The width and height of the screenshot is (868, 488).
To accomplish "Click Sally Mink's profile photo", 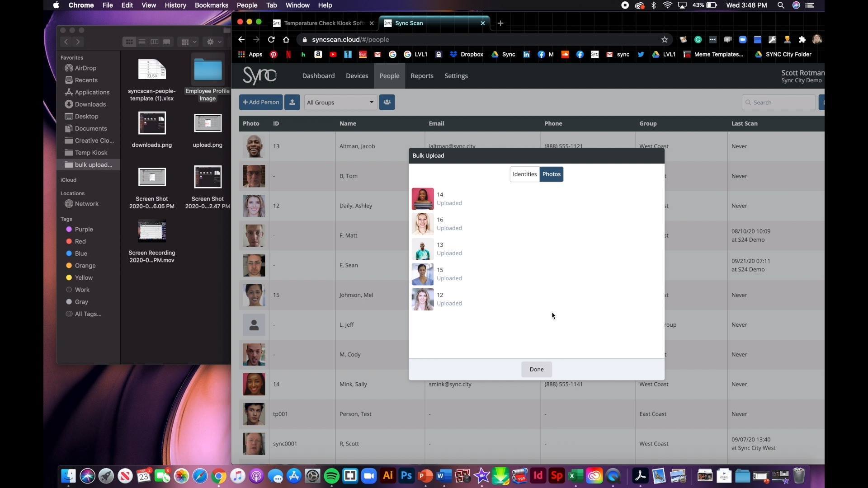I will [x=254, y=384].
